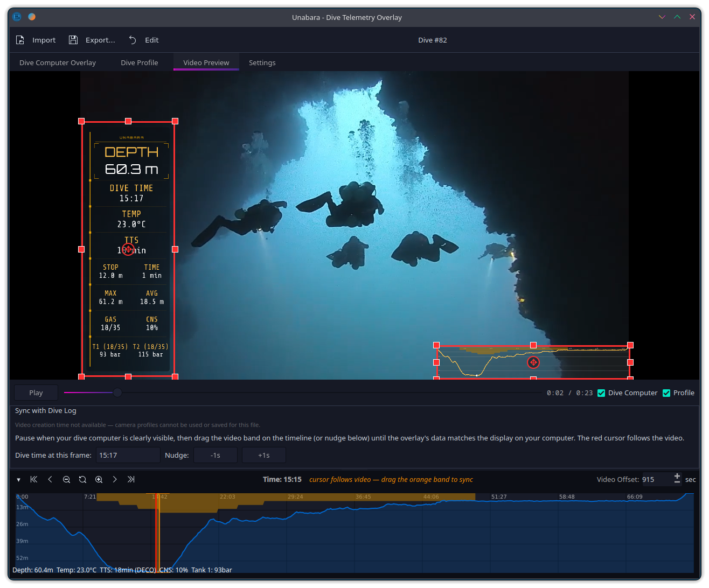The image size is (709, 588).
Task: Click the profile overlay move handle
Action: (533, 362)
